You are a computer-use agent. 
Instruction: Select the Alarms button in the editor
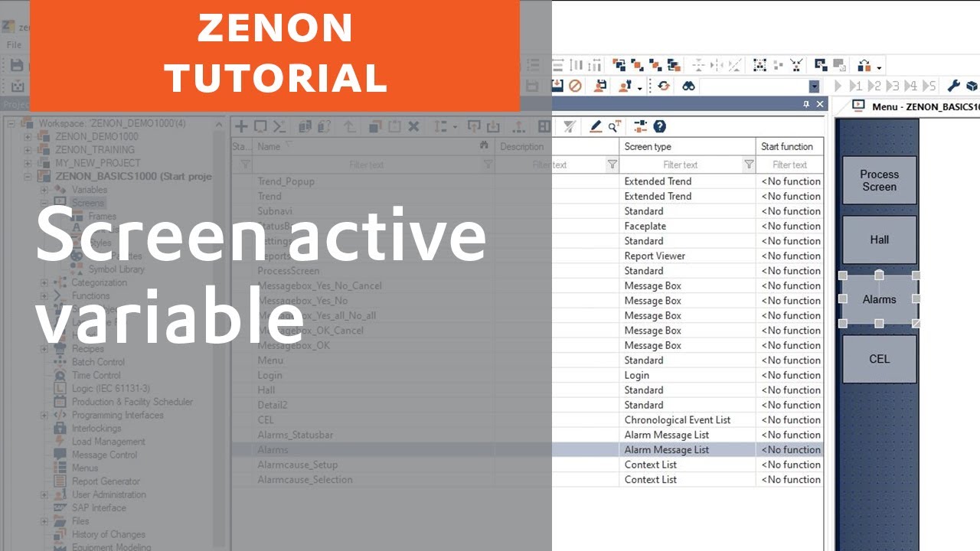pos(879,299)
